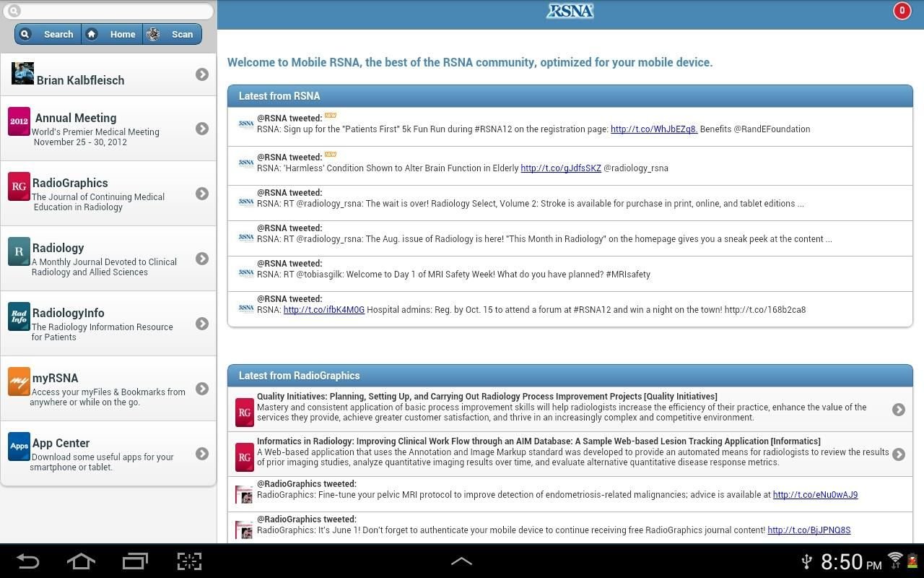The width and height of the screenshot is (924, 578).
Task: Open Brian Kalbfleisch row arrow
Action: 202,74
